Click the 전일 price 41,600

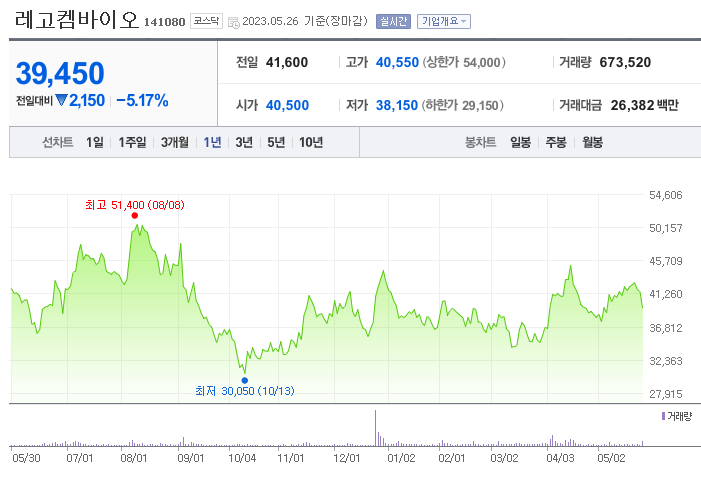[x=287, y=62]
